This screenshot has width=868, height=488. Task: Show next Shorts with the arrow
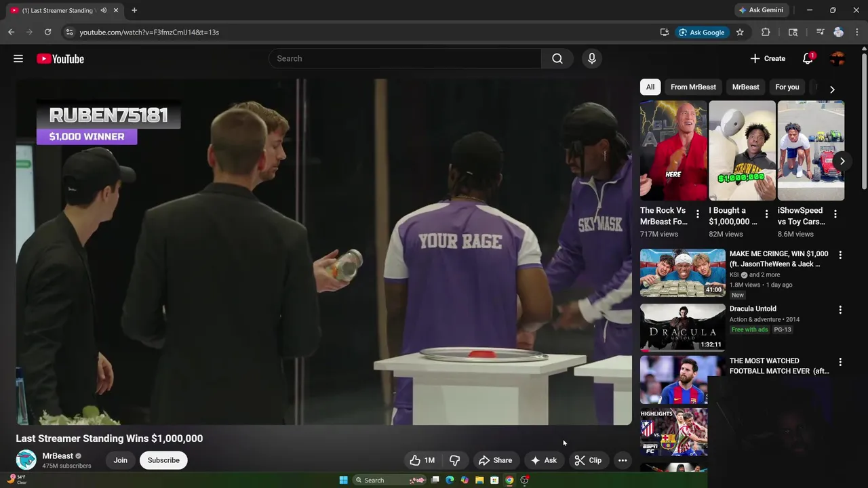tap(842, 161)
